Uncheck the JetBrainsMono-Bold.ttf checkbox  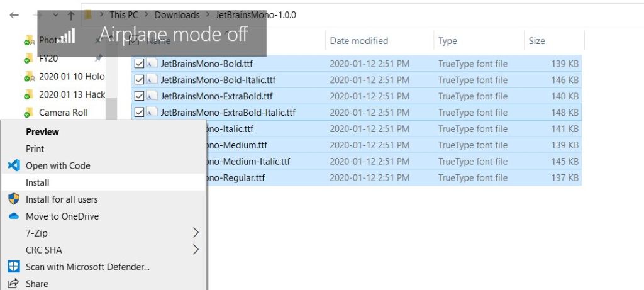(139, 64)
